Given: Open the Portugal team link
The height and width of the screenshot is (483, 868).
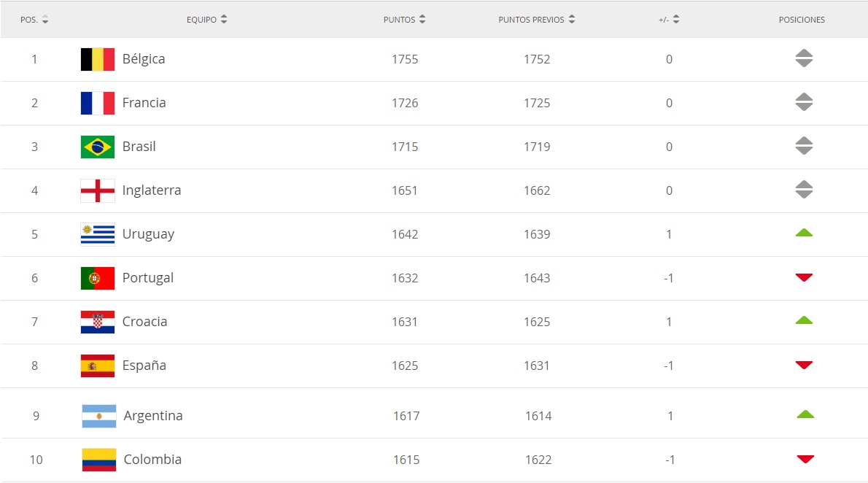Looking at the screenshot, I should 148,278.
